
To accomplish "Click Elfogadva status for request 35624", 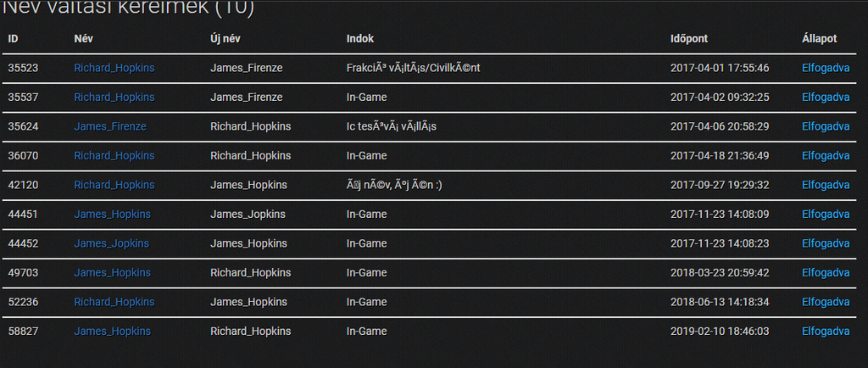I will tap(826, 126).
